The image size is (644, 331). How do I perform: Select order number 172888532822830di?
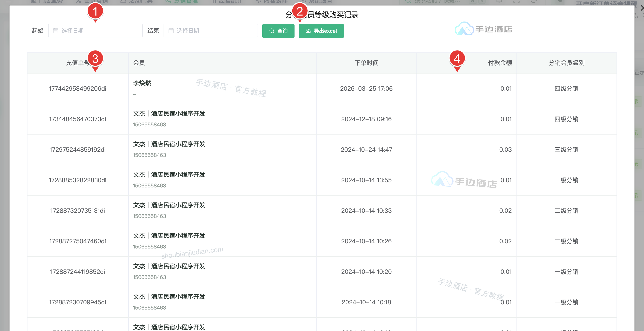pos(77,180)
